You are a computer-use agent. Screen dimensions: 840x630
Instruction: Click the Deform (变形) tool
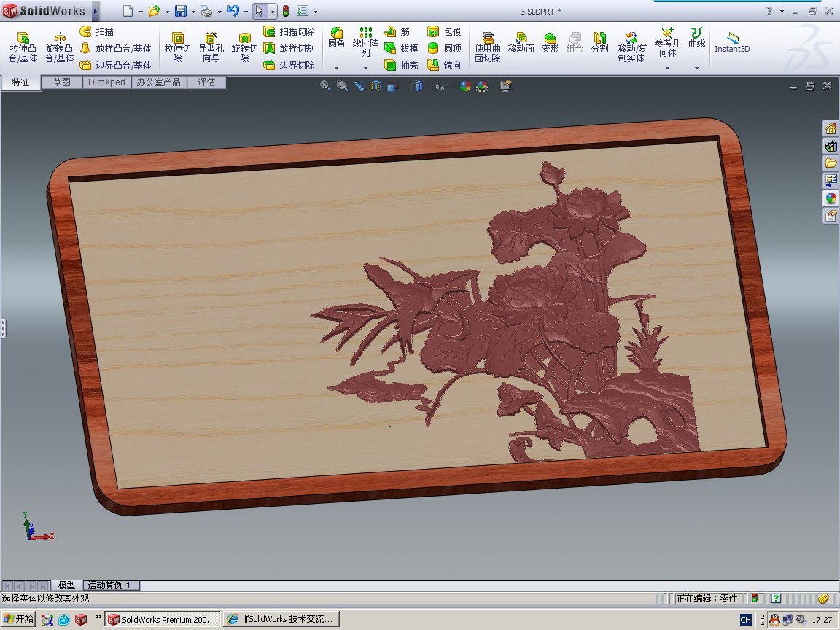pyautogui.click(x=550, y=43)
